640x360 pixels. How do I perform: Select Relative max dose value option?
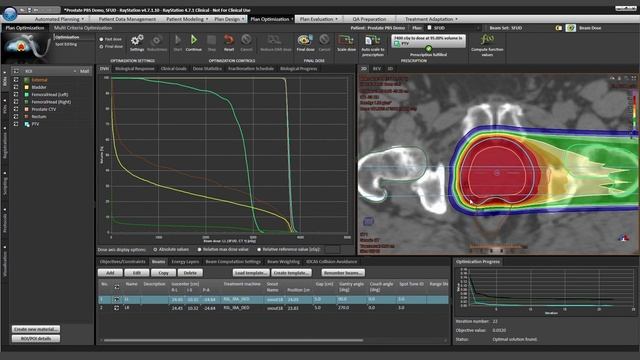(200, 249)
